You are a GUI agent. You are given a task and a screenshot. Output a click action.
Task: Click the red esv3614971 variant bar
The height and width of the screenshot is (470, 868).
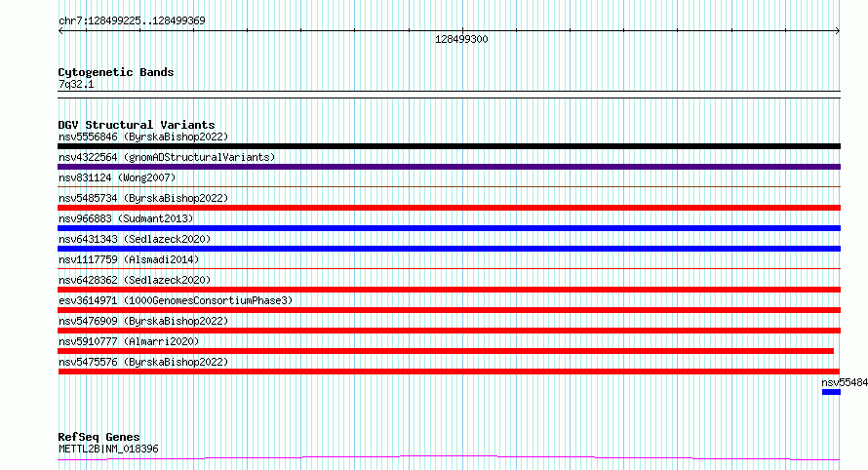(449, 310)
